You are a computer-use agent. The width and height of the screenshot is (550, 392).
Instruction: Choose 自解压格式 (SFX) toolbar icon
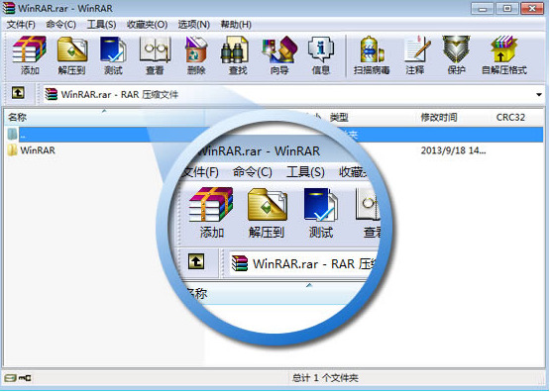pyautogui.click(x=504, y=55)
